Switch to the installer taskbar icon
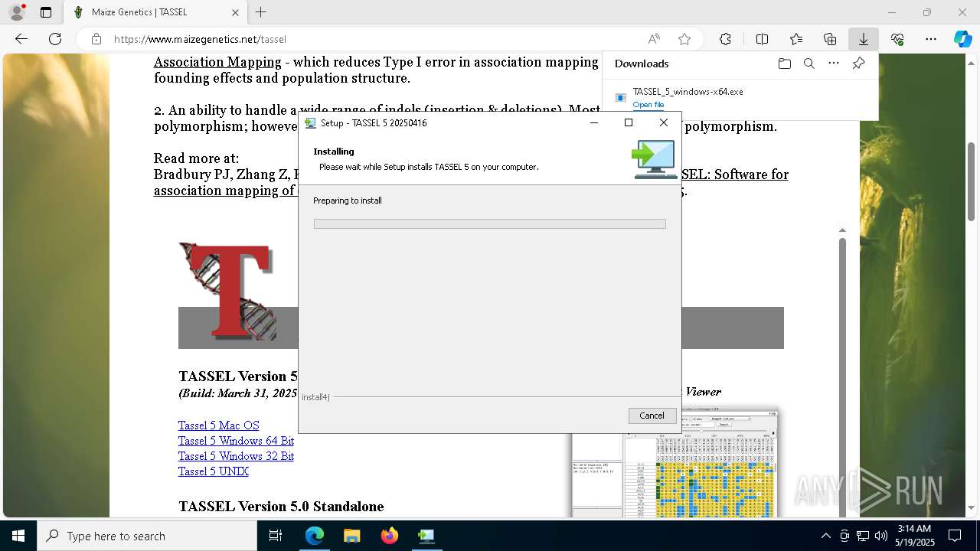980x551 pixels. click(x=426, y=536)
